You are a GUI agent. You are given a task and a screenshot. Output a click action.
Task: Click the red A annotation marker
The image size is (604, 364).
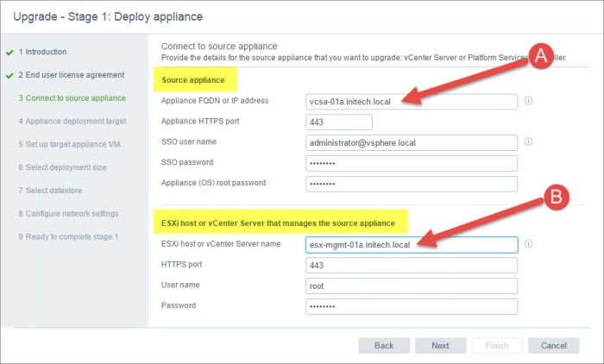541,57
